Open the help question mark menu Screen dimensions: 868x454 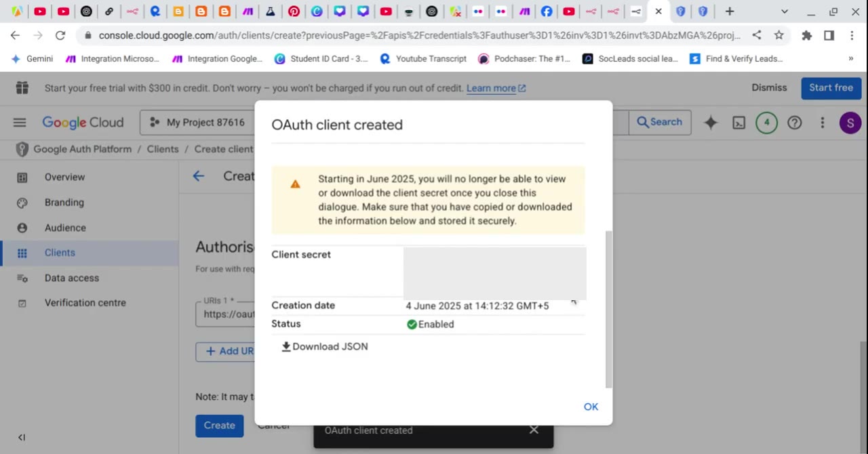pos(794,123)
